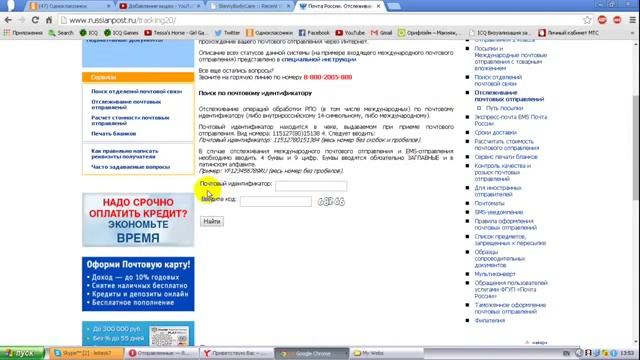Click the Надо срочно оплатить кредит banner
Viewport: 640px width, 360px height.
point(138,220)
